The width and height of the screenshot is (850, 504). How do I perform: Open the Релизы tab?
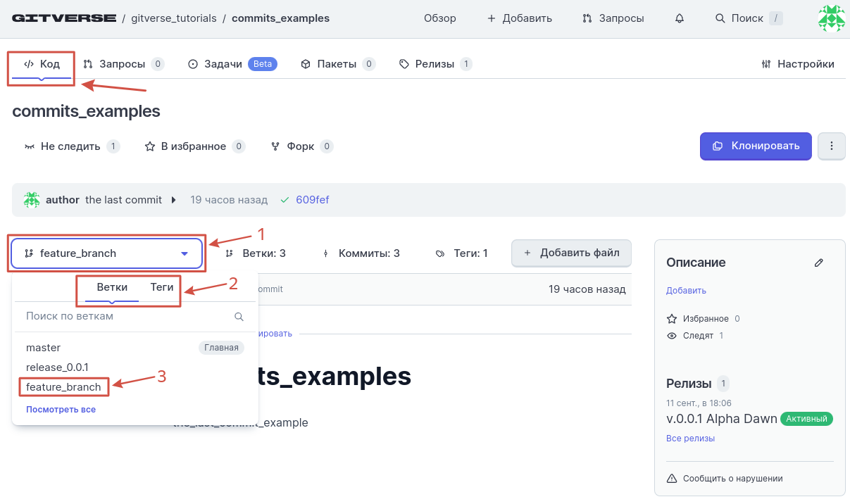434,64
